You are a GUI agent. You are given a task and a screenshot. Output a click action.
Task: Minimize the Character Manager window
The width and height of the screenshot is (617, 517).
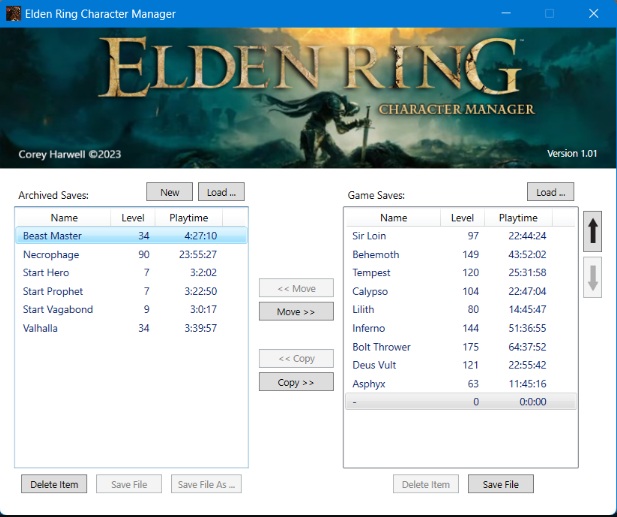[506, 13]
